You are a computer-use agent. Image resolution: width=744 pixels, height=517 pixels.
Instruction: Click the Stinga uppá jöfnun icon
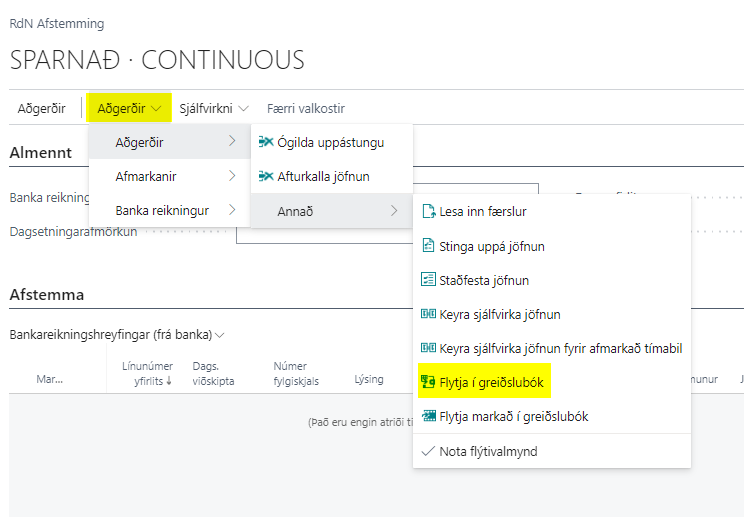click(429, 246)
